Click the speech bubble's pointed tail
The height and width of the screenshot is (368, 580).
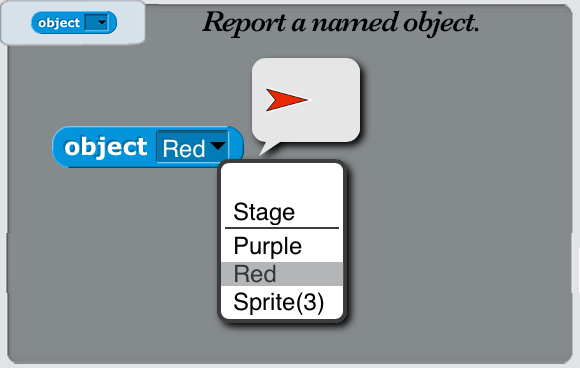269,148
